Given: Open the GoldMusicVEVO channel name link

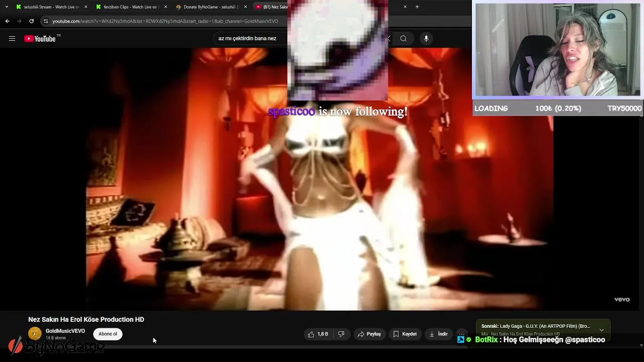Looking at the screenshot, I should [65, 331].
